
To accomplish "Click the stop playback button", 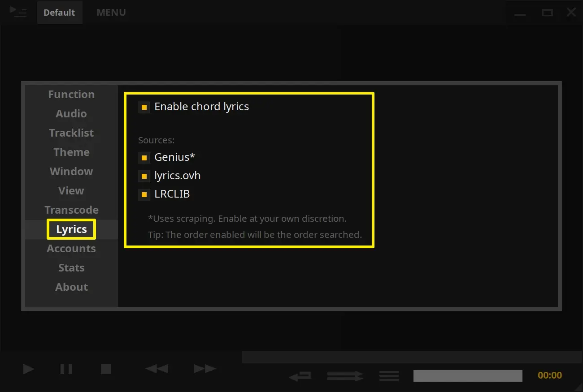I will [106, 369].
